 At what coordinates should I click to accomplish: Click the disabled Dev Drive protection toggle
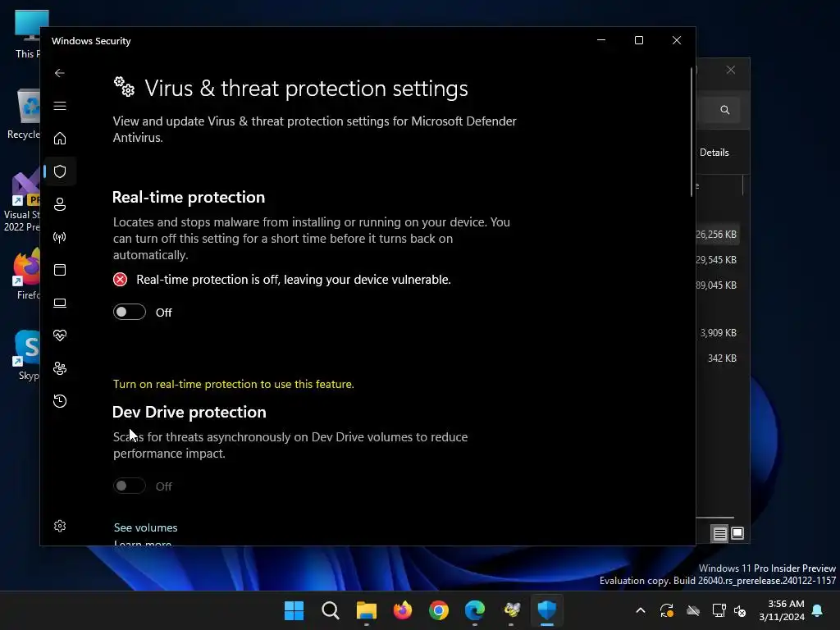click(x=129, y=486)
